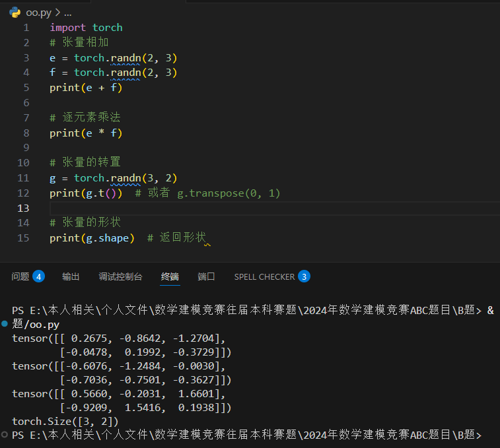The width and height of the screenshot is (500, 448).
Task: Click the comment '# 返回形状'
Action: click(x=176, y=238)
